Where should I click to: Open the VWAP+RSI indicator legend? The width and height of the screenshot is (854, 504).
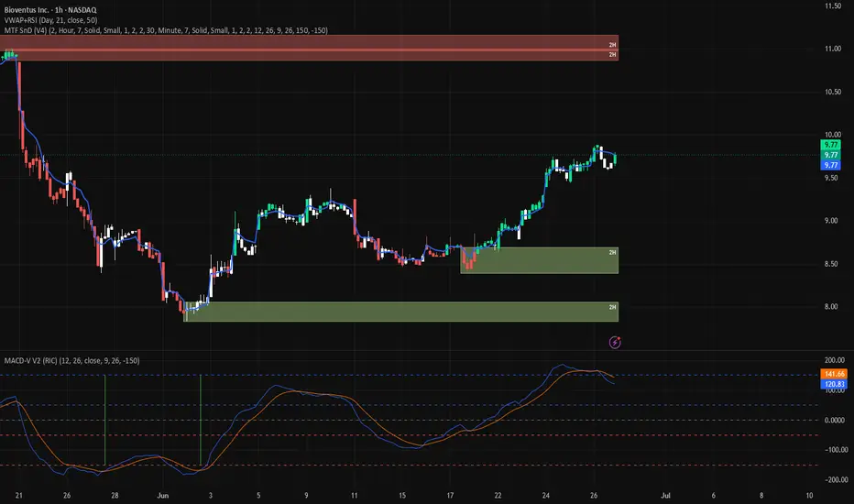coord(50,20)
